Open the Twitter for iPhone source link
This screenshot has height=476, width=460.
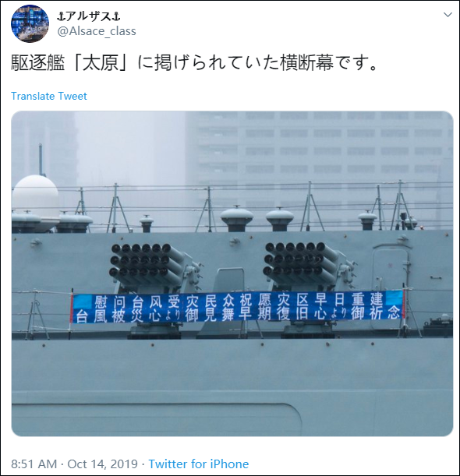pos(198,464)
